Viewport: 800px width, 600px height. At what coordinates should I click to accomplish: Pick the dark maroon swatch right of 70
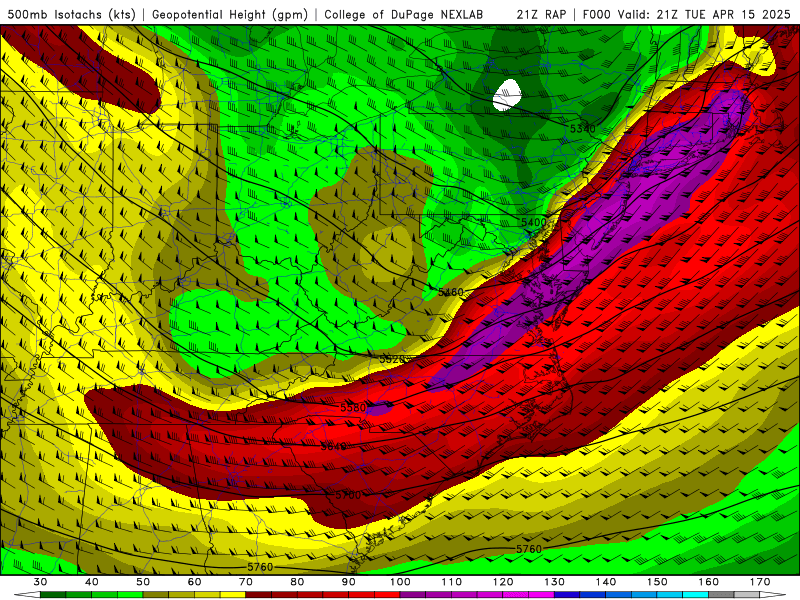point(259,595)
